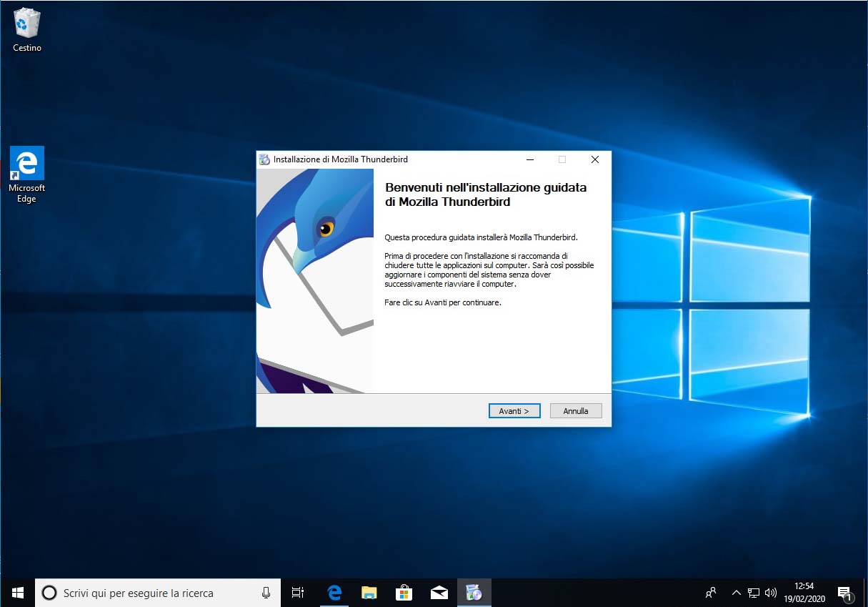Open the notification action center icon
The image size is (868, 607).
point(844,593)
